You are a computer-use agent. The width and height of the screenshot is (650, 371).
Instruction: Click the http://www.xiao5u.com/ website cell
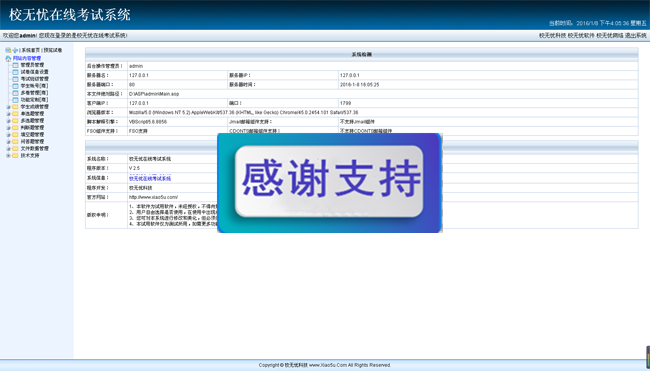pos(153,197)
